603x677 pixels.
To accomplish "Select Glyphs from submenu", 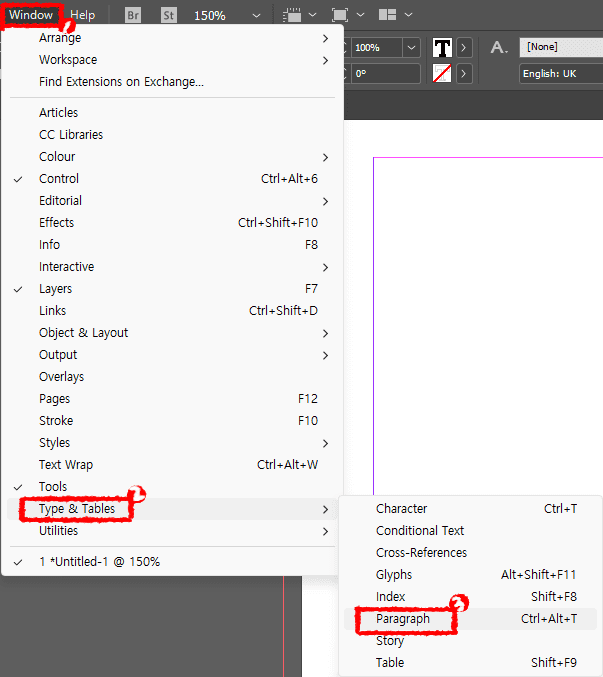I will tap(470, 576).
